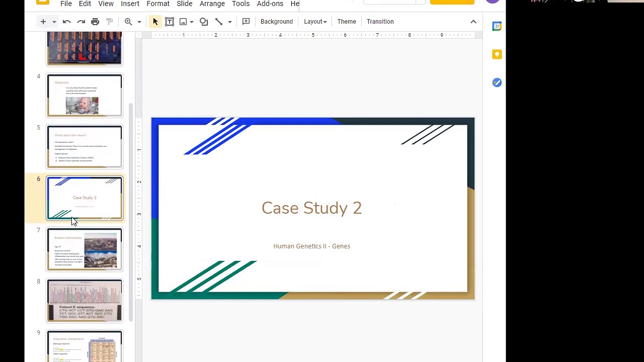Click the Transition button

pos(380,22)
